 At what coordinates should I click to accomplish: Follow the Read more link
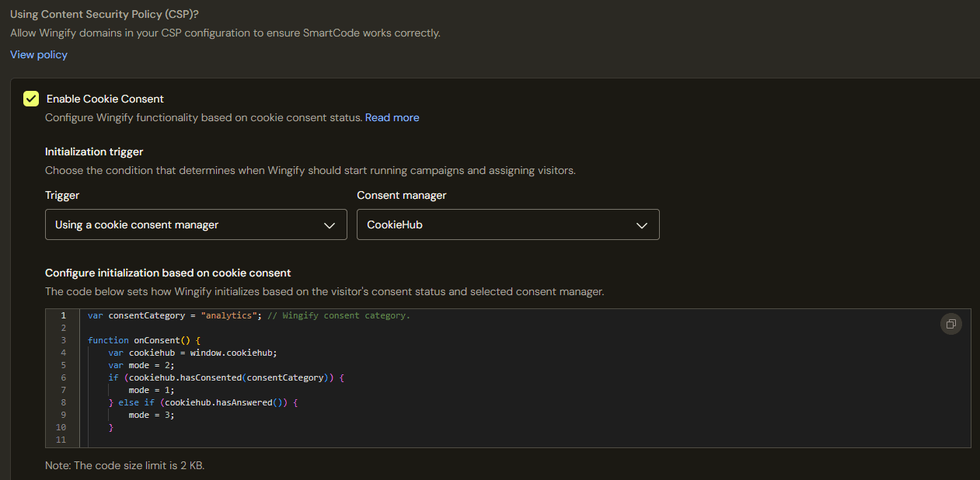pyautogui.click(x=392, y=117)
